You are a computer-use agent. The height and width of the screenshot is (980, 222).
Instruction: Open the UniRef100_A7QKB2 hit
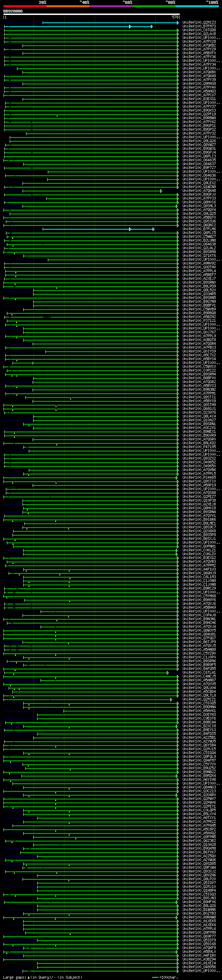pyautogui.click(x=199, y=45)
